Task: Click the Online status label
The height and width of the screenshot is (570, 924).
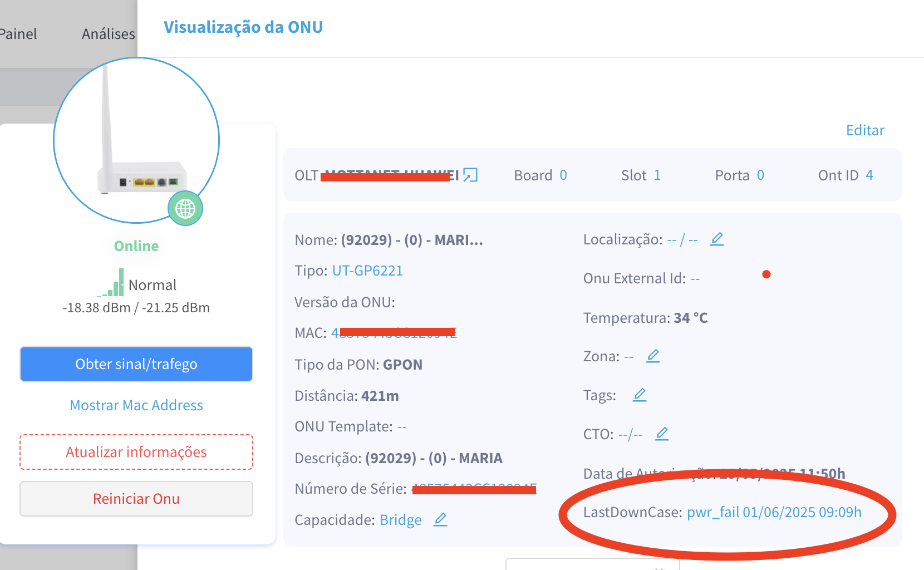Action: coord(136,246)
